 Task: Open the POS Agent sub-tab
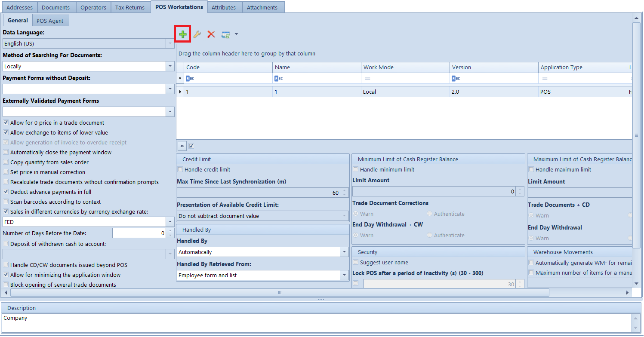pyautogui.click(x=50, y=21)
